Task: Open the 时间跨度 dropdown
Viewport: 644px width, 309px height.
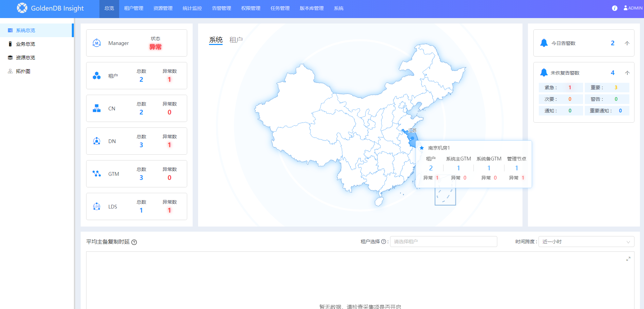Action: click(586, 242)
